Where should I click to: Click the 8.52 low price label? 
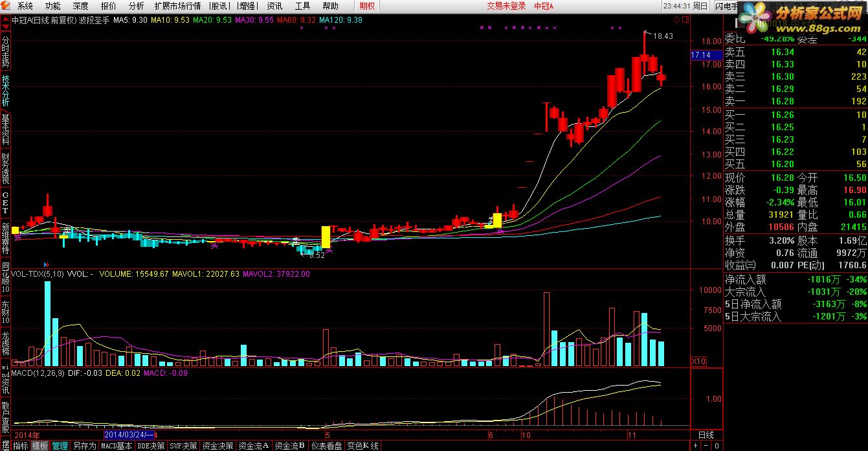[x=317, y=255]
